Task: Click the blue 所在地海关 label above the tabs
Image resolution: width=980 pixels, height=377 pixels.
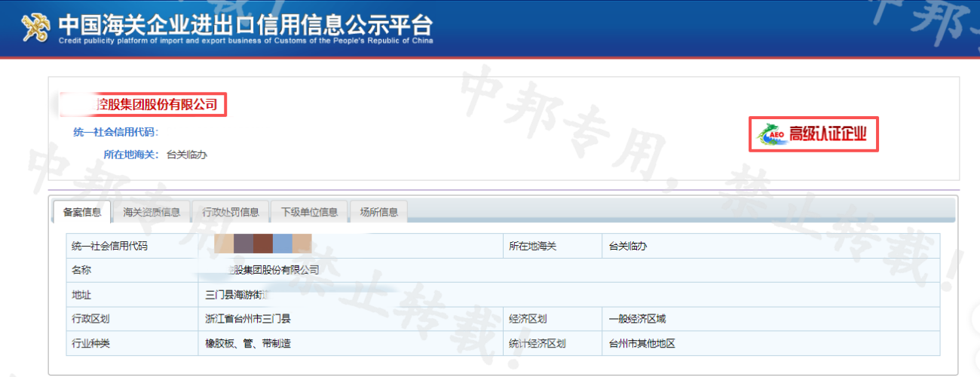Action: 130,155
